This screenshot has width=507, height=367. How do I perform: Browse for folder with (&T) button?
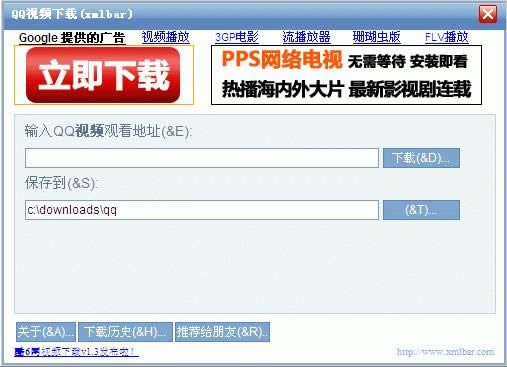coord(421,210)
